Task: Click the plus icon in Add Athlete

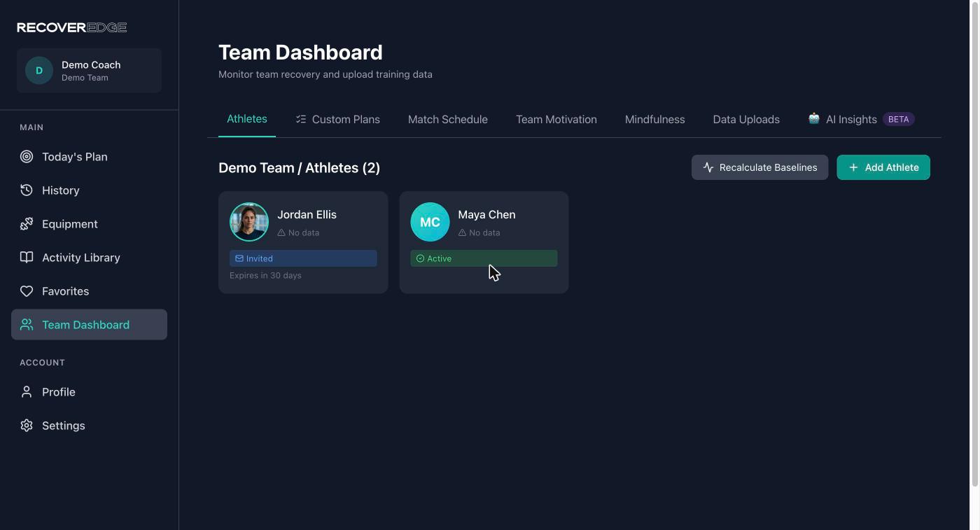Action: 853,167
